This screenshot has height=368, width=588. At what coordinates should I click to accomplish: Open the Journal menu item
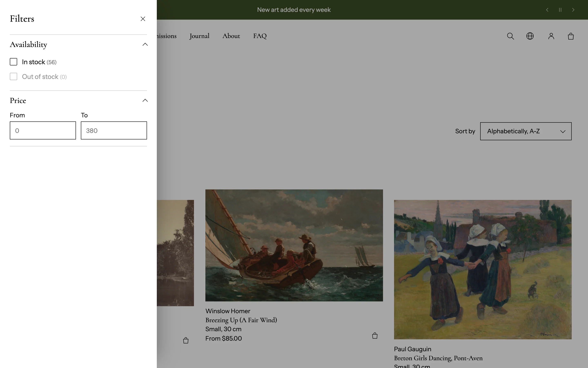tap(199, 36)
